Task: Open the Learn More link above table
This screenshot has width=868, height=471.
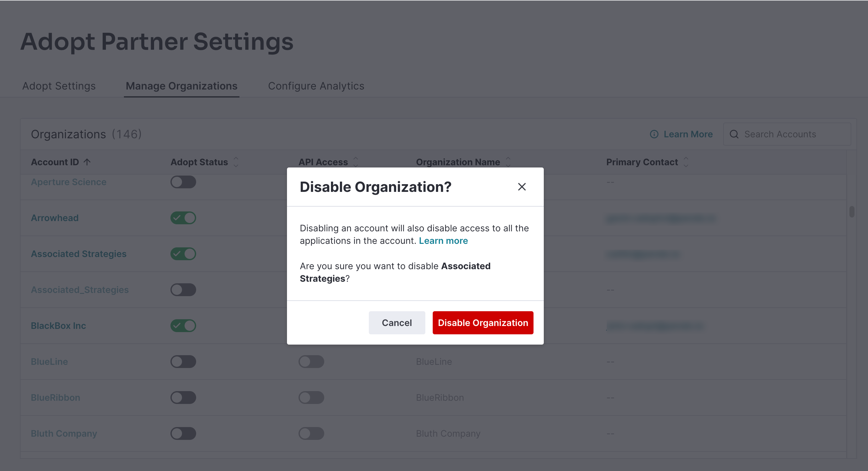Action: 688,134
